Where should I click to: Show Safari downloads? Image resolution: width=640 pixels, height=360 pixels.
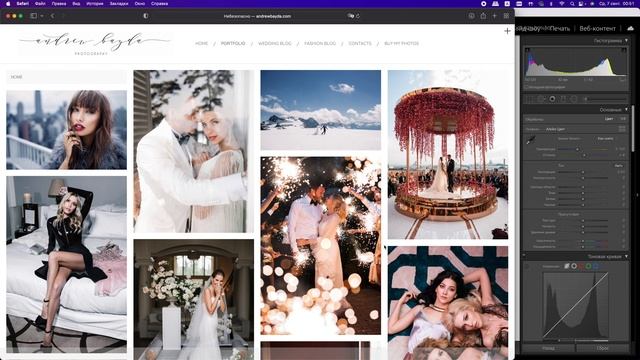pos(471,16)
